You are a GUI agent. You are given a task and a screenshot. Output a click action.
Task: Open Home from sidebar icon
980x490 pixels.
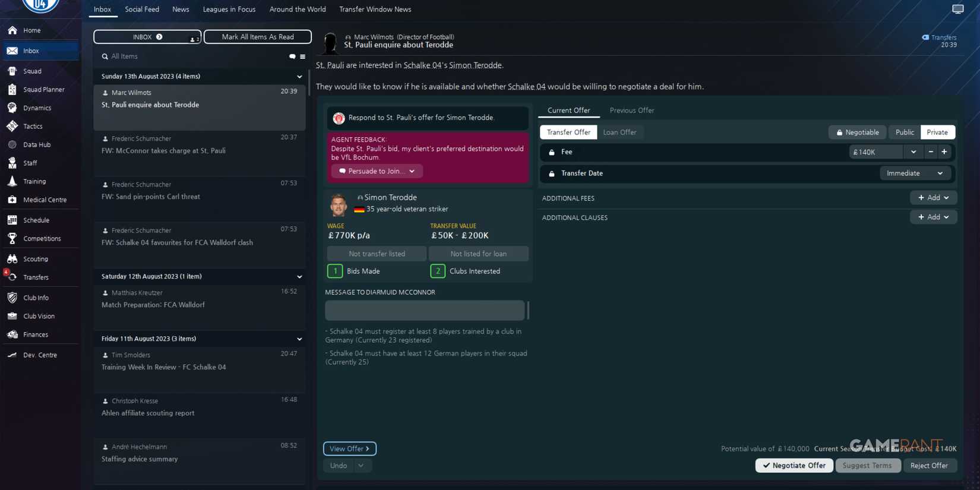[x=12, y=30]
